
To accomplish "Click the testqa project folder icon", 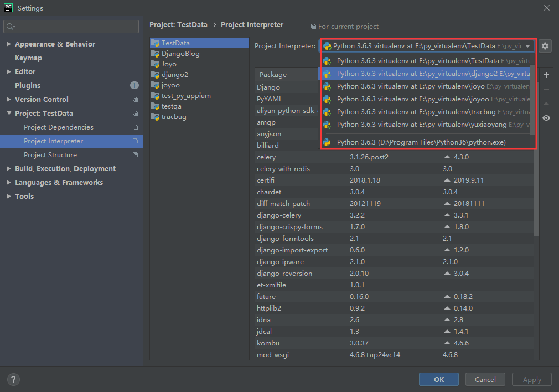I will click(155, 106).
